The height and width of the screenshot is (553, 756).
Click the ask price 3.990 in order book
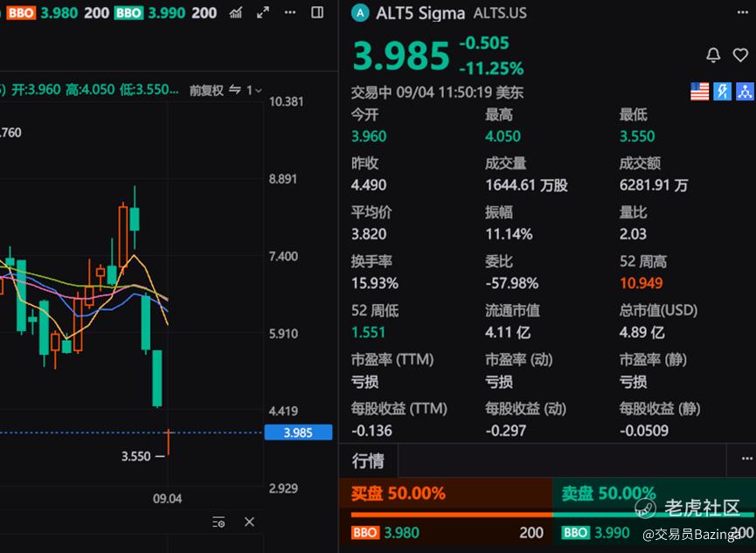612,533
